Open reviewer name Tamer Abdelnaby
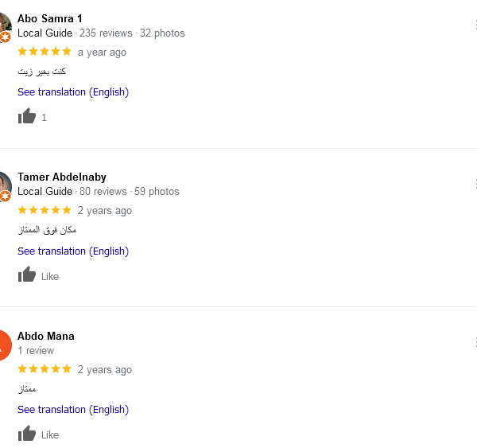 [62, 177]
